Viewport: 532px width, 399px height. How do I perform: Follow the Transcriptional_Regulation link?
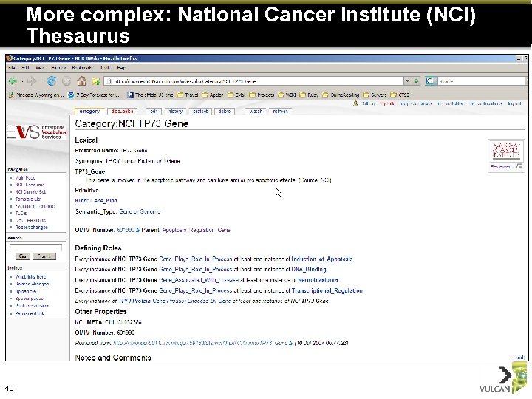pos(327,291)
